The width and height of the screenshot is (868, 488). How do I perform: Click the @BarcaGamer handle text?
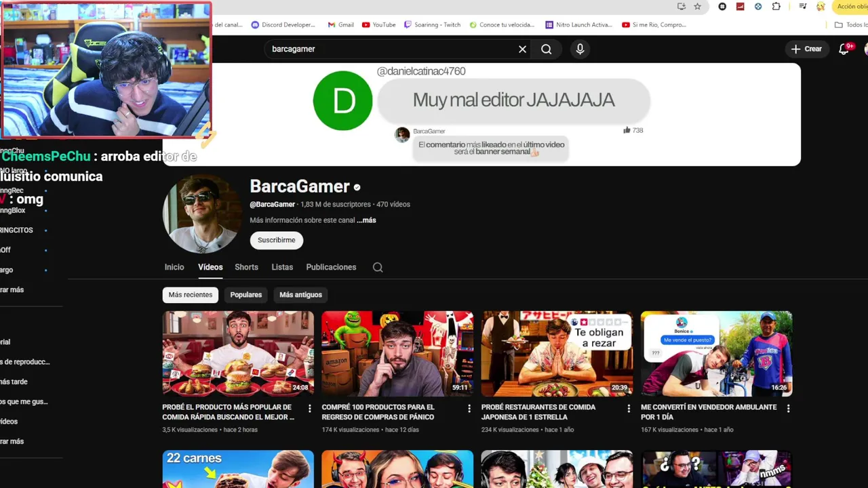point(273,204)
